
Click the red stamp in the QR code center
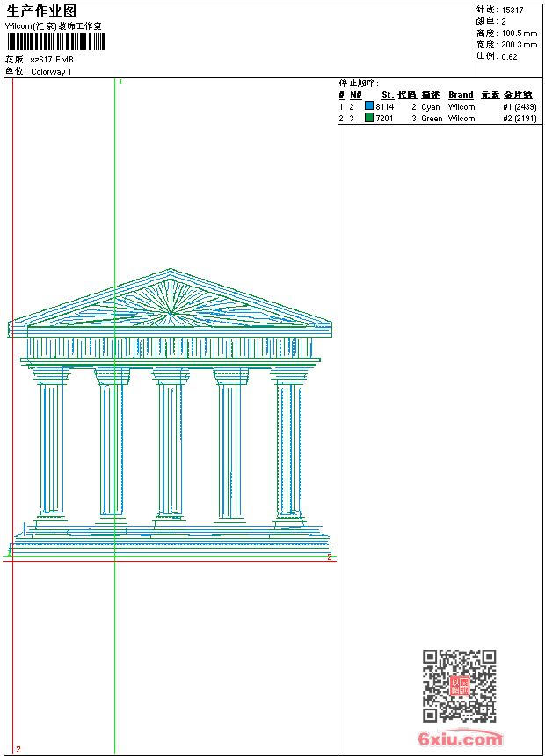pos(460,686)
